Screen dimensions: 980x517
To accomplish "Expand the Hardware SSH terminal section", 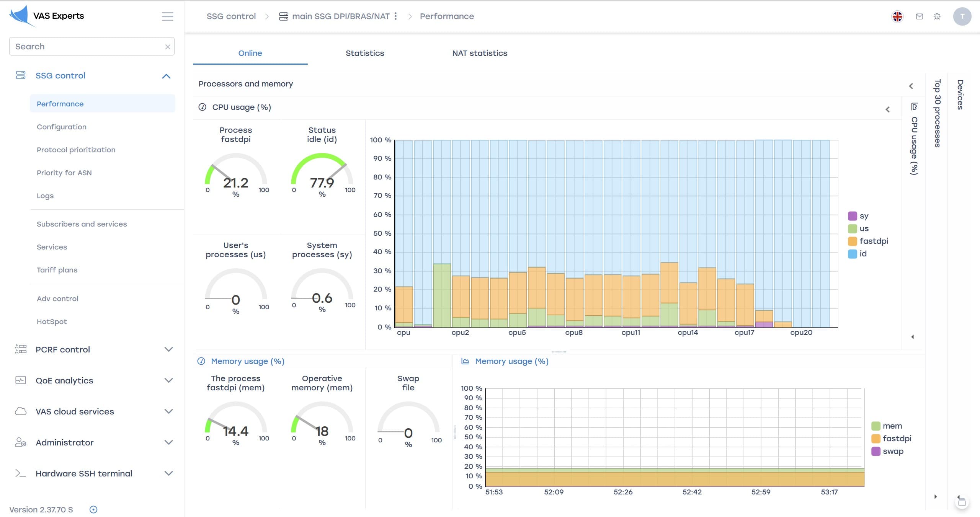I will coord(168,473).
